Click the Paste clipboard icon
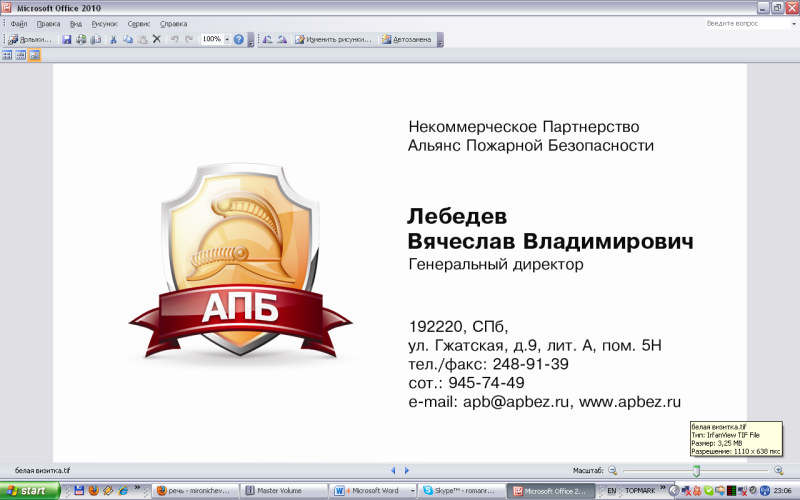Screen dimensions: 800x500 click(x=142, y=39)
